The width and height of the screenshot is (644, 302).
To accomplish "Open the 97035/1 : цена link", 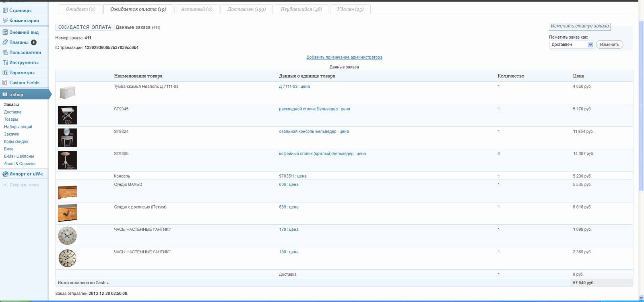I will [293, 176].
